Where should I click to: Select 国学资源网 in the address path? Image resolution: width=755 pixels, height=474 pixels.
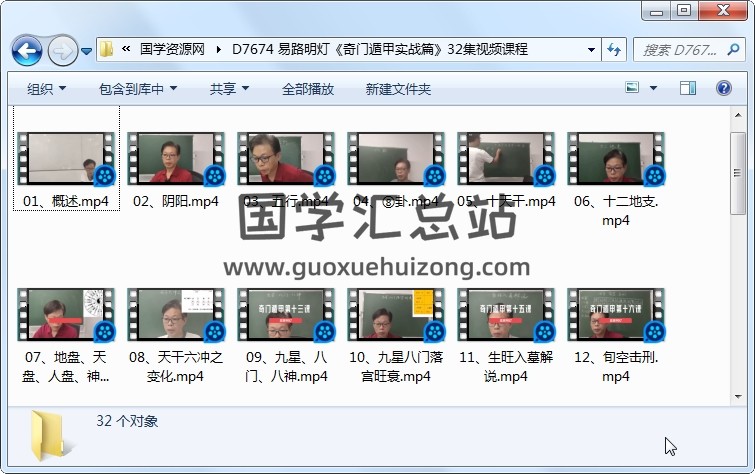[172, 49]
